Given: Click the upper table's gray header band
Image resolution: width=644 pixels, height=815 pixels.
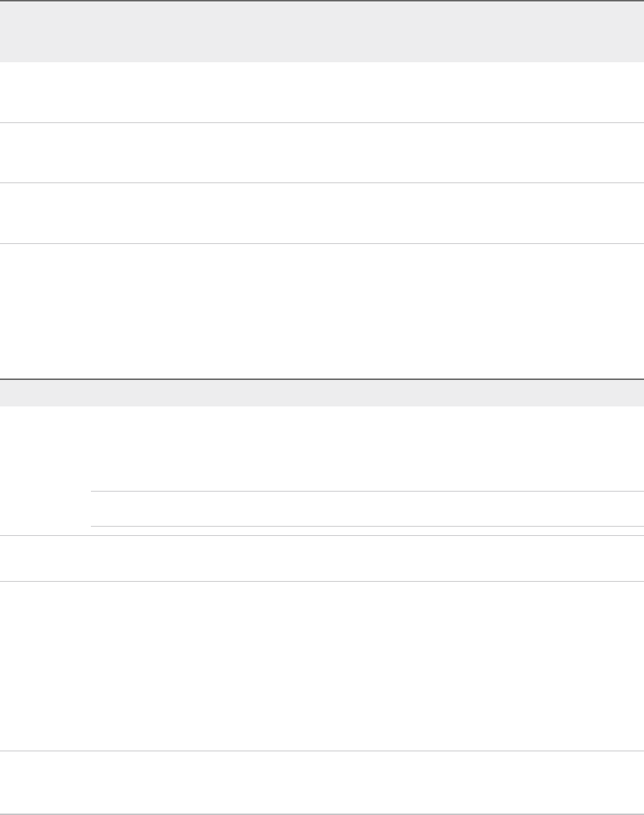Looking at the screenshot, I should (x=322, y=31).
